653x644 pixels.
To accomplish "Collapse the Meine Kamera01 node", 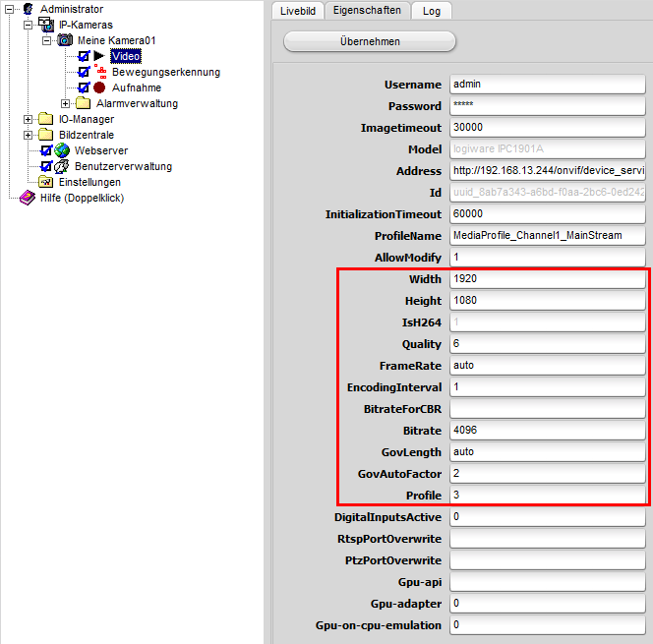I will pos(47,40).
